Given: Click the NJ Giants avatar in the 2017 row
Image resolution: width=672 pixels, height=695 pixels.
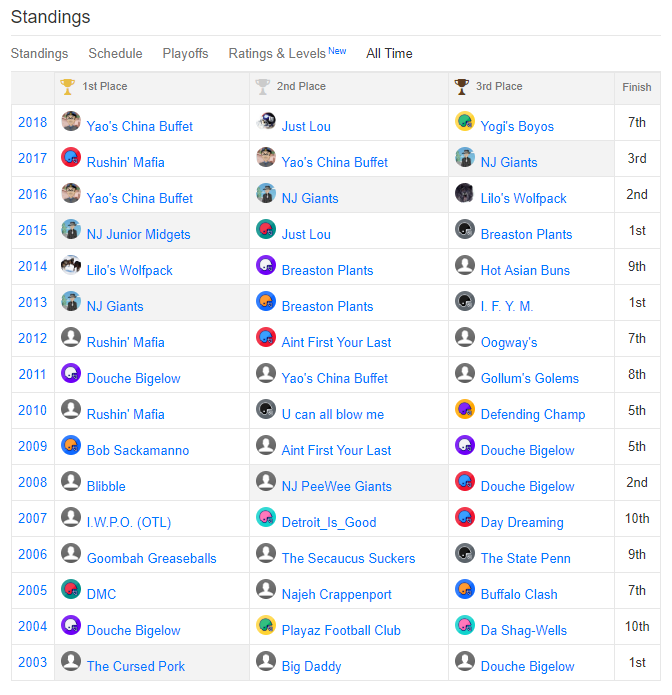Looking at the screenshot, I should point(465,157).
